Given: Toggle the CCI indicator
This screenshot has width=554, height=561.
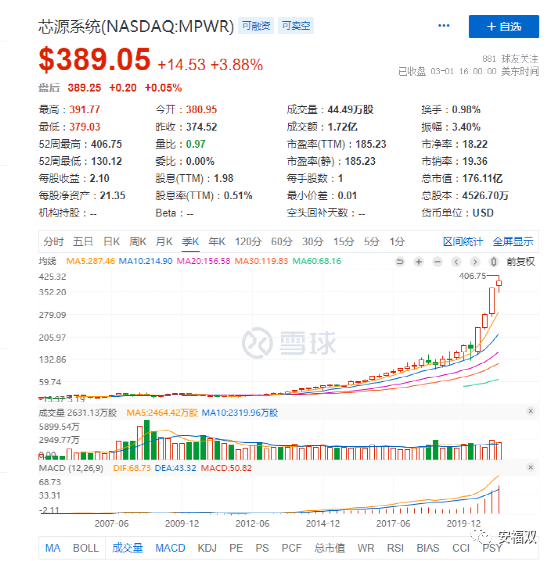Looking at the screenshot, I should tap(461, 548).
